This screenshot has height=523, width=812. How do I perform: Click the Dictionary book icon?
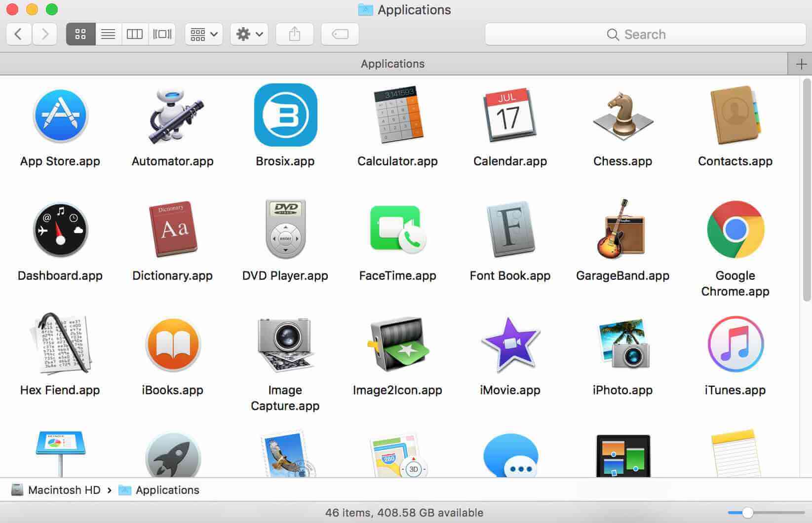pyautogui.click(x=173, y=229)
